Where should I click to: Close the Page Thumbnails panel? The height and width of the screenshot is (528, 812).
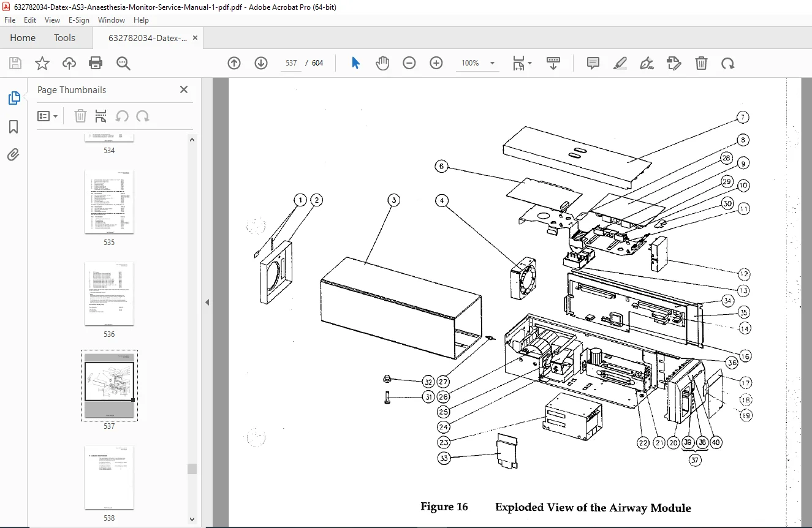click(x=184, y=89)
